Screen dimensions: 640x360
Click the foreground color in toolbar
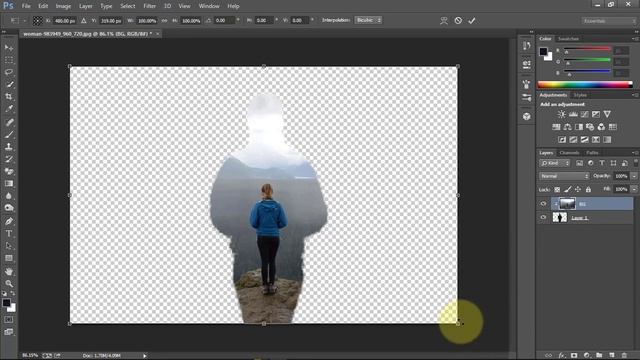click(6, 302)
